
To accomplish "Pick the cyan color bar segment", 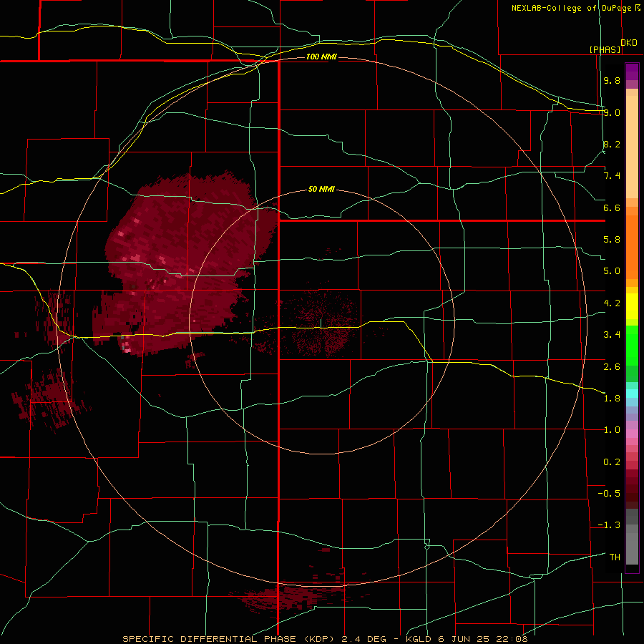I will [632, 394].
